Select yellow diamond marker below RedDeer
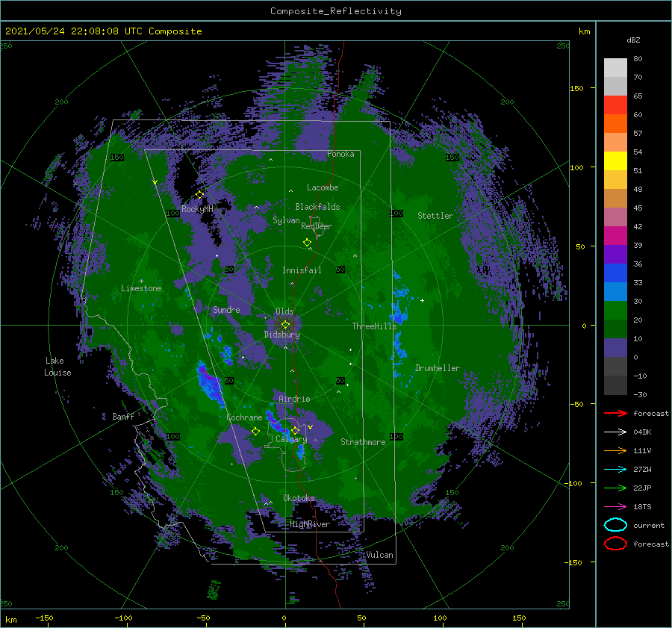This screenshot has height=628, width=672. 307,243
